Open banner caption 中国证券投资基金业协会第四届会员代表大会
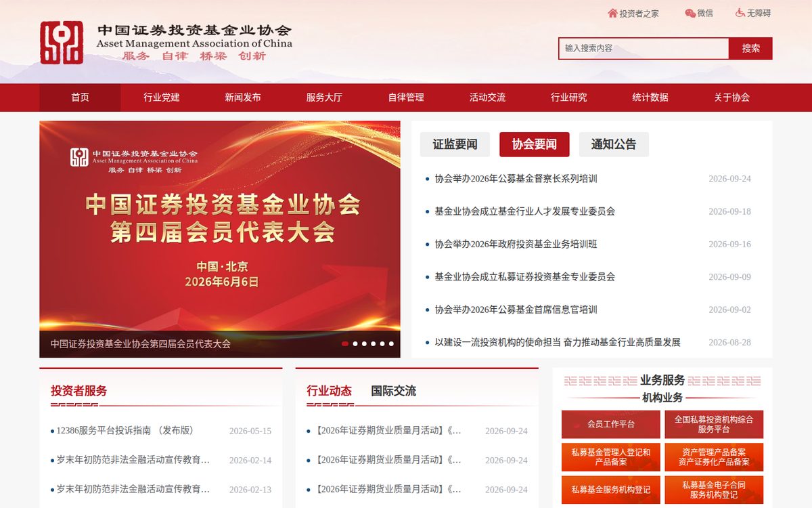Image resolution: width=812 pixels, height=508 pixels. (141, 343)
